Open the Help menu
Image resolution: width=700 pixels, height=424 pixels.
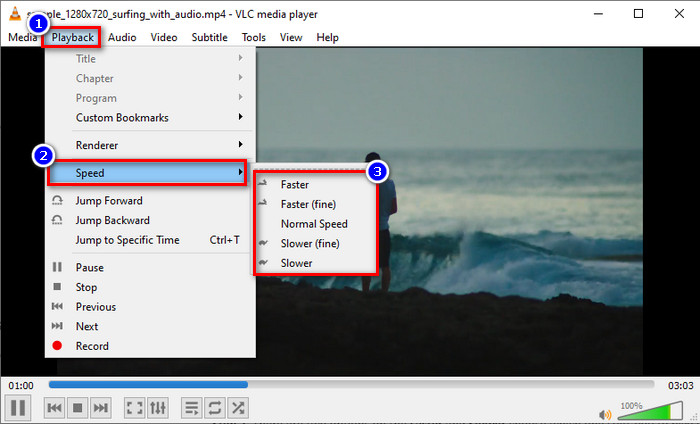coord(327,37)
